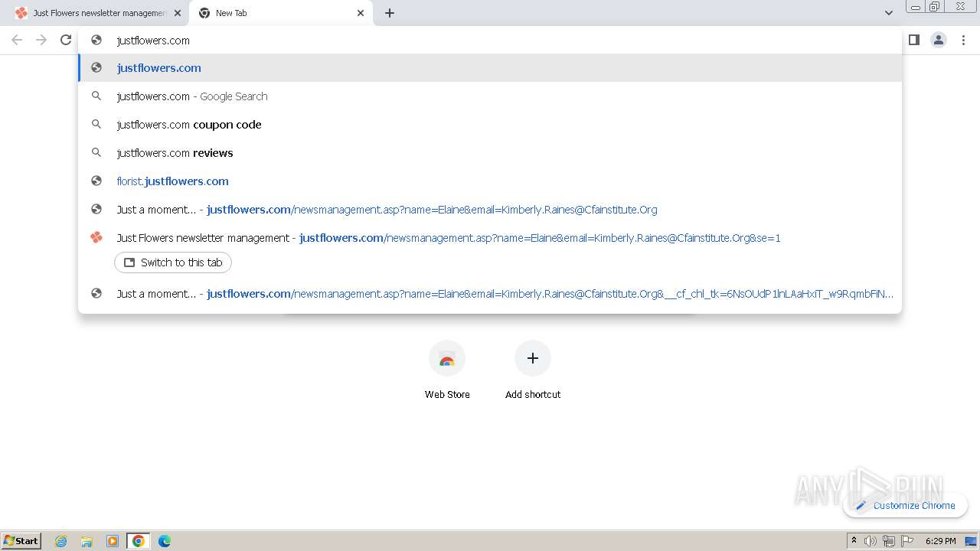Click the 6:29 PM clock

940,541
